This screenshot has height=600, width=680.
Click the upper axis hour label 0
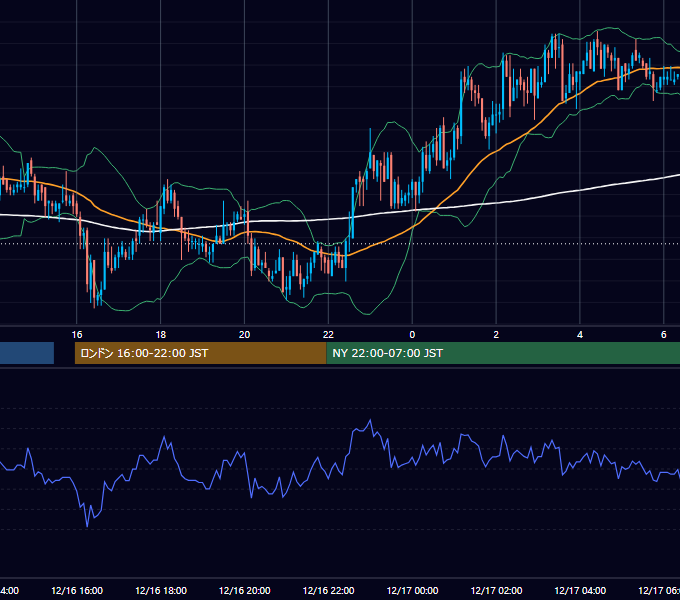point(412,334)
